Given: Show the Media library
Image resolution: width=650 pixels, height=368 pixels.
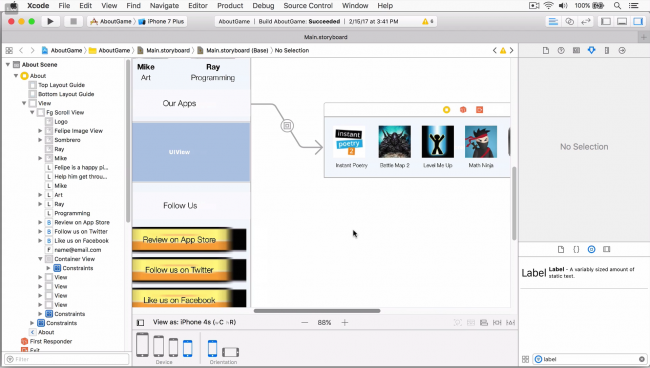Looking at the screenshot, I should [x=606, y=249].
